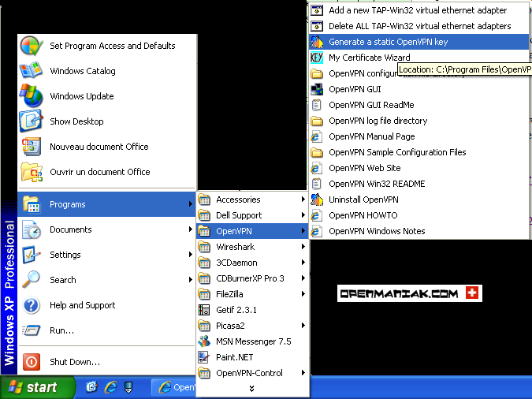This screenshot has width=532, height=399.
Task: Expand the 3CDaemon submenu arrow
Action: pos(303,262)
